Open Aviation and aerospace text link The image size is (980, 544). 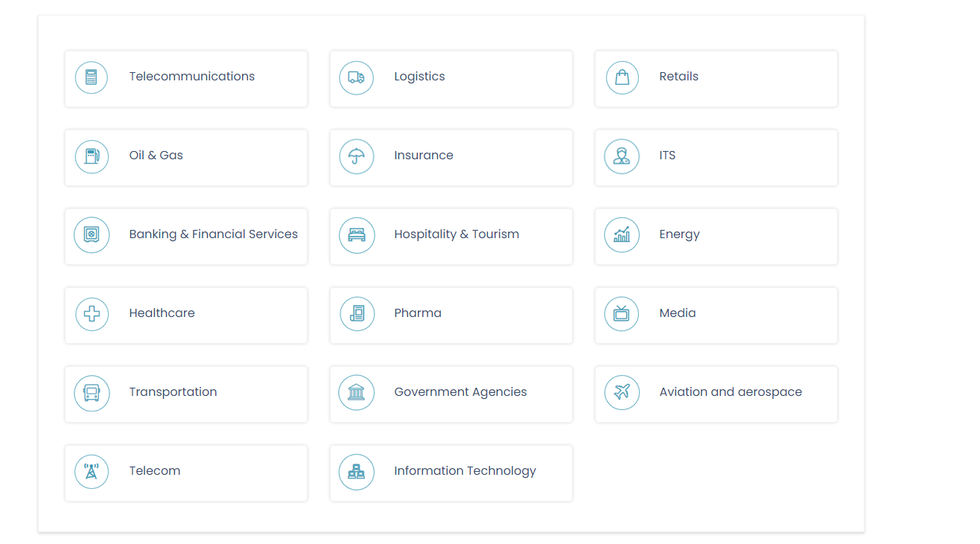tap(731, 392)
